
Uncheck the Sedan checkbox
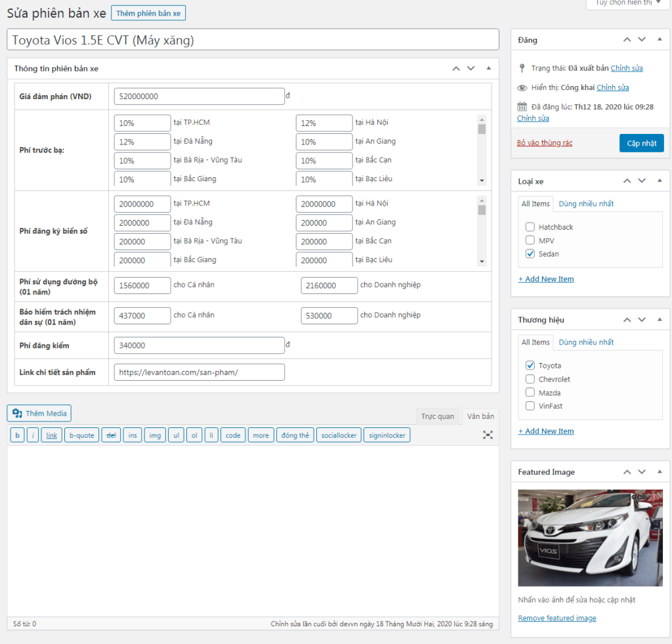pyautogui.click(x=530, y=254)
